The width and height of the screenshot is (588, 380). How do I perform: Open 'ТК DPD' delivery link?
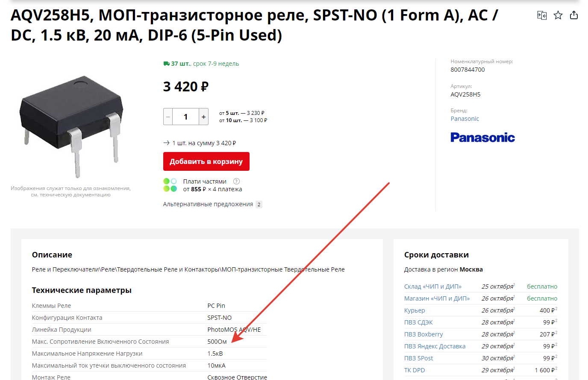[x=415, y=370]
